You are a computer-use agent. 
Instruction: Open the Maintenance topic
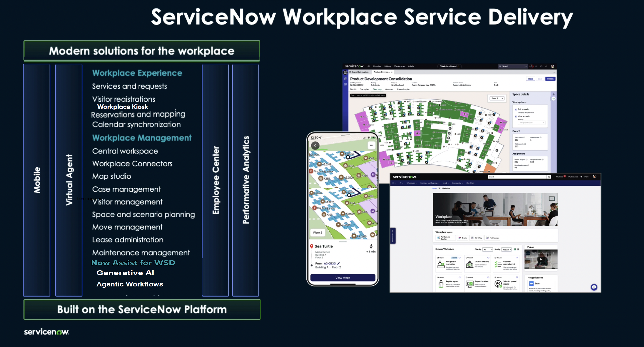coord(492,238)
